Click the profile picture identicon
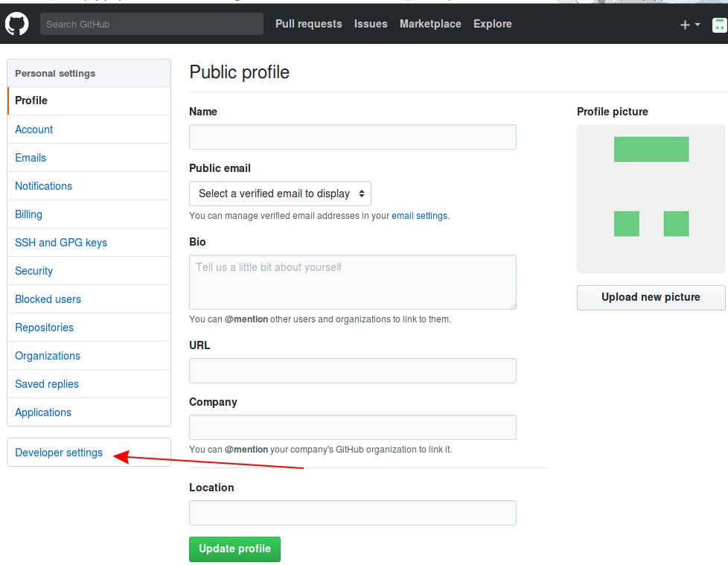Screen dimensions: 728x565 [x=651, y=199]
